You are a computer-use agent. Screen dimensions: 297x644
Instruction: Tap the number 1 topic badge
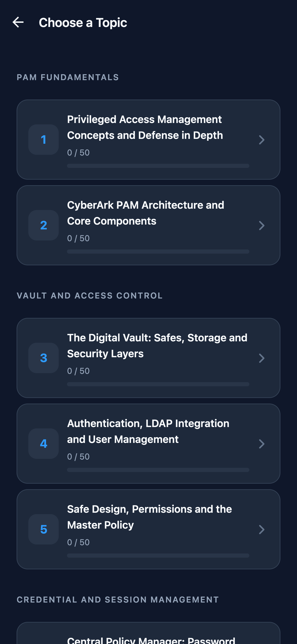coord(44,140)
